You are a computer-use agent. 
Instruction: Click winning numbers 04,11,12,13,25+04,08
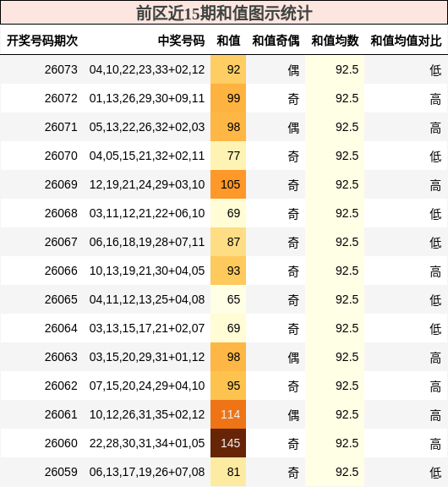(x=147, y=299)
